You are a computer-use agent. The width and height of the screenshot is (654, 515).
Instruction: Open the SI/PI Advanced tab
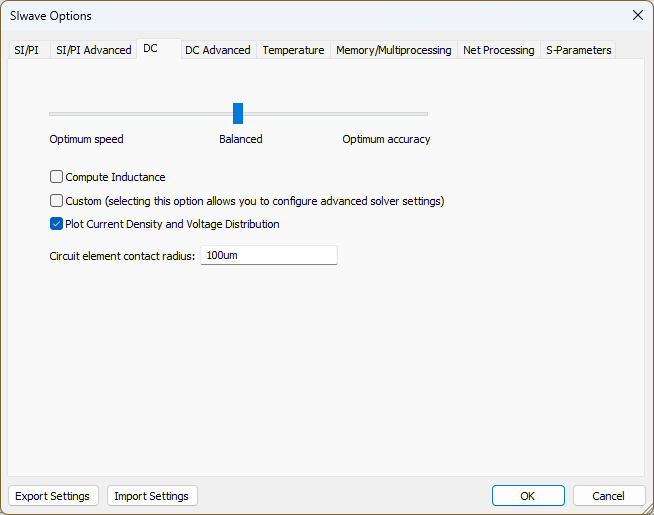(93, 50)
